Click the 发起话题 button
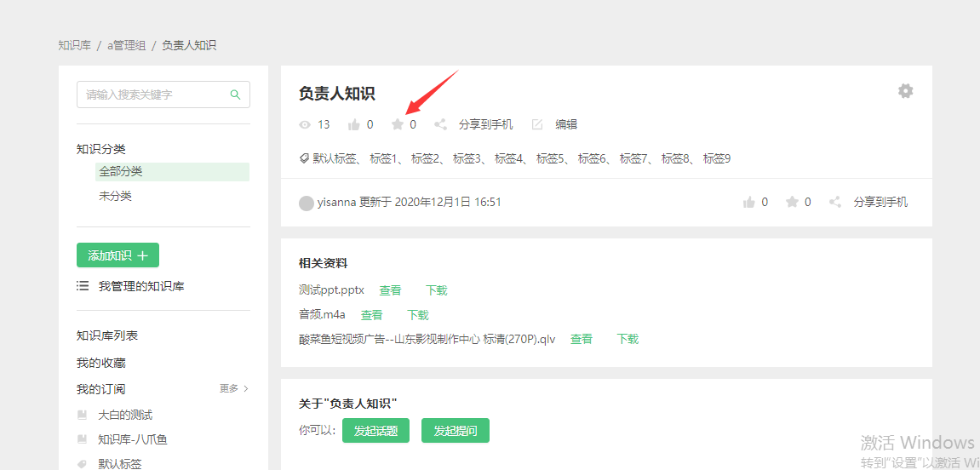The image size is (980, 470). [375, 431]
